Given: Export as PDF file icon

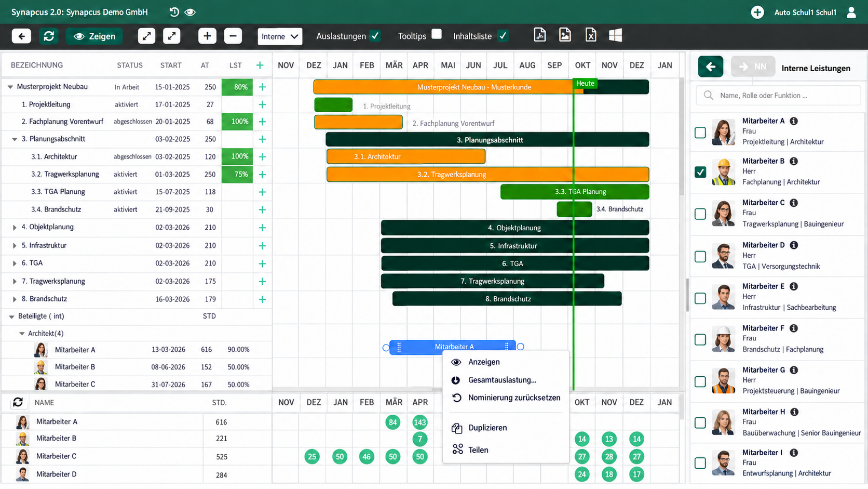Looking at the screenshot, I should [x=540, y=35].
